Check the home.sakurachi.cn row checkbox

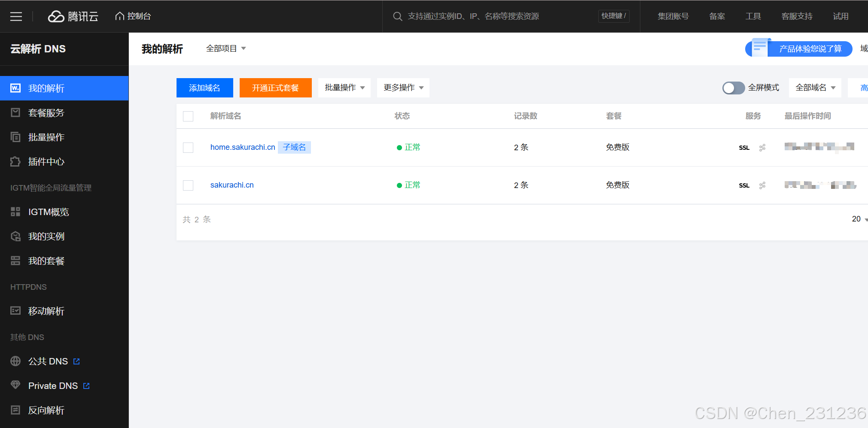pyautogui.click(x=188, y=148)
